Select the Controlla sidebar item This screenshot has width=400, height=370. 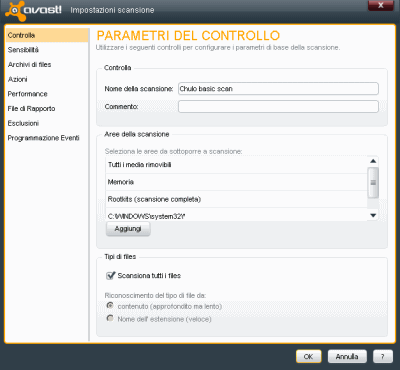pos(47,35)
